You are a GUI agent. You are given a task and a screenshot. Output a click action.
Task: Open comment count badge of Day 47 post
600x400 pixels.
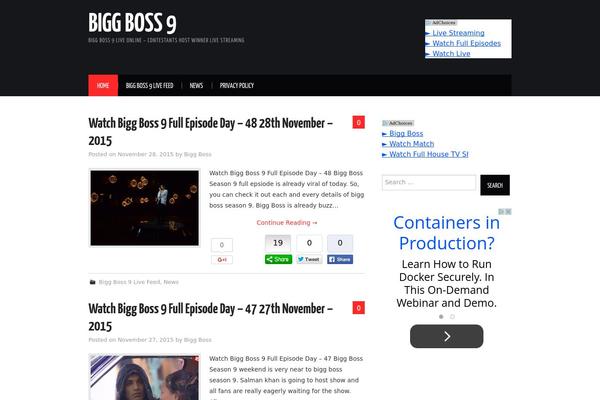(x=359, y=308)
